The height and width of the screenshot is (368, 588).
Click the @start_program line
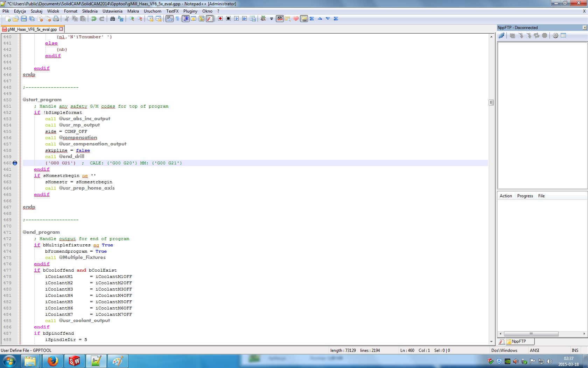pos(42,100)
